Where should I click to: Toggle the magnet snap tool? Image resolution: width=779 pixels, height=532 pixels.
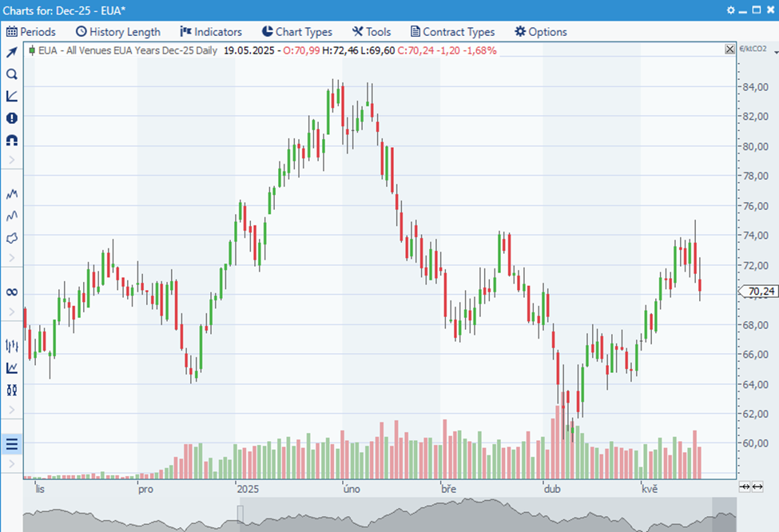click(12, 141)
